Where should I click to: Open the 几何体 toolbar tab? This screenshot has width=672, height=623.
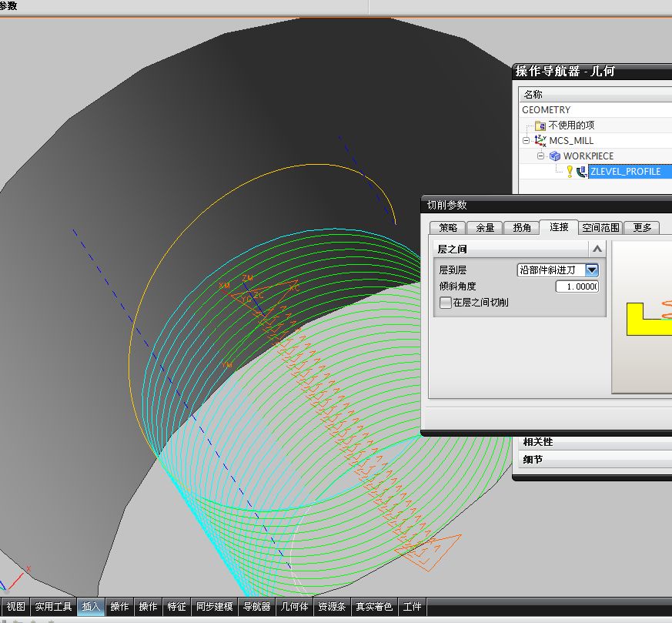(294, 606)
